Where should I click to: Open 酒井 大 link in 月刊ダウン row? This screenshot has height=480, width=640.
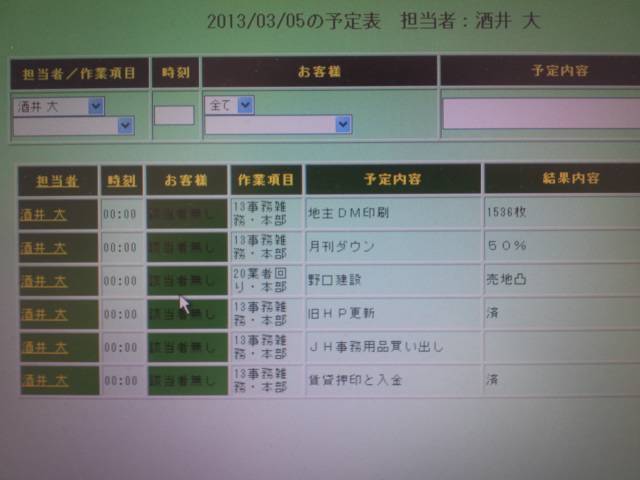(x=43, y=248)
